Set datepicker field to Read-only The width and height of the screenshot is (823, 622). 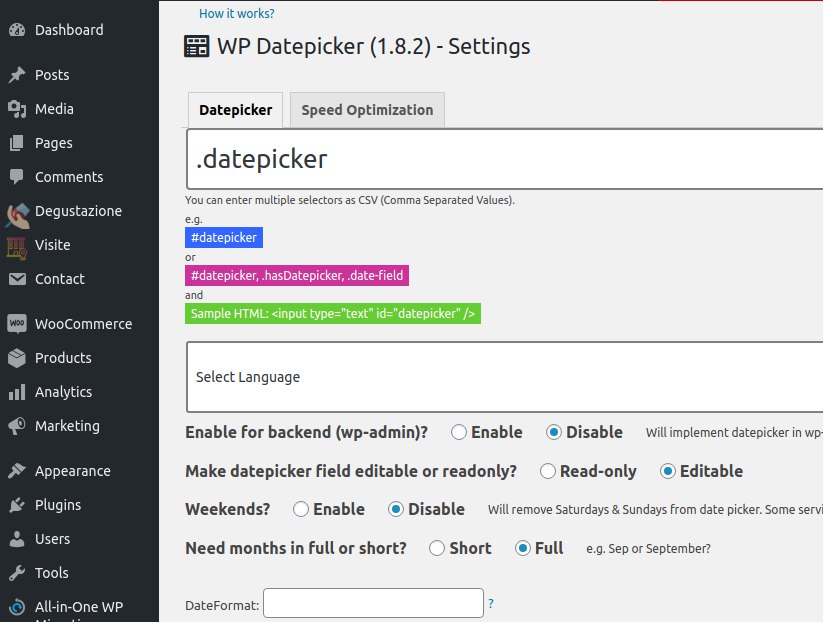[548, 471]
